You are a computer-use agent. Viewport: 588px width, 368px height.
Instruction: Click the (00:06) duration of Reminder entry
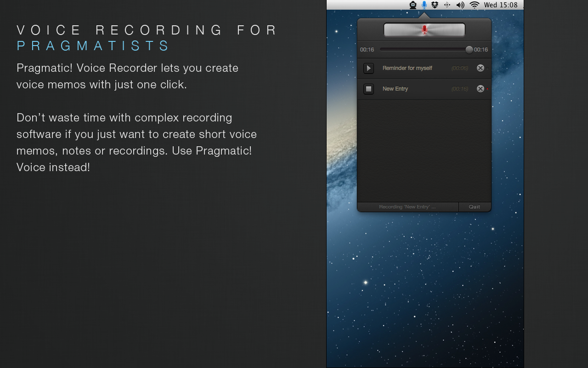pyautogui.click(x=460, y=68)
